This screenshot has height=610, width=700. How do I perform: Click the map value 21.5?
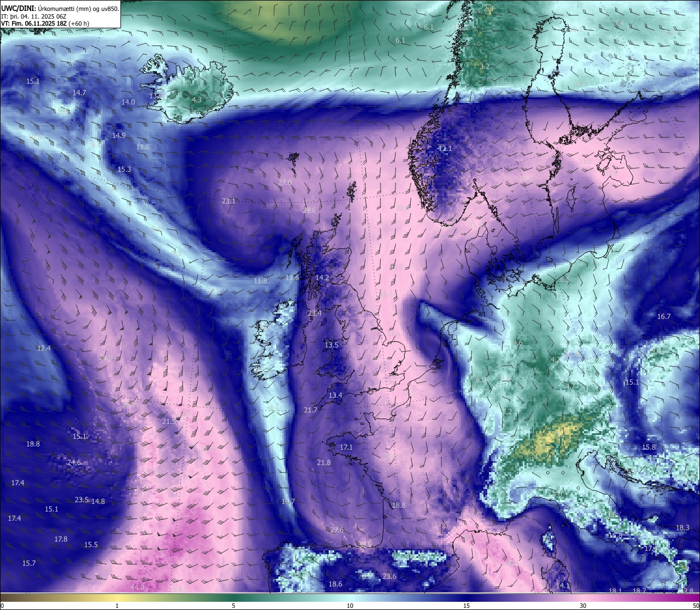(170, 421)
